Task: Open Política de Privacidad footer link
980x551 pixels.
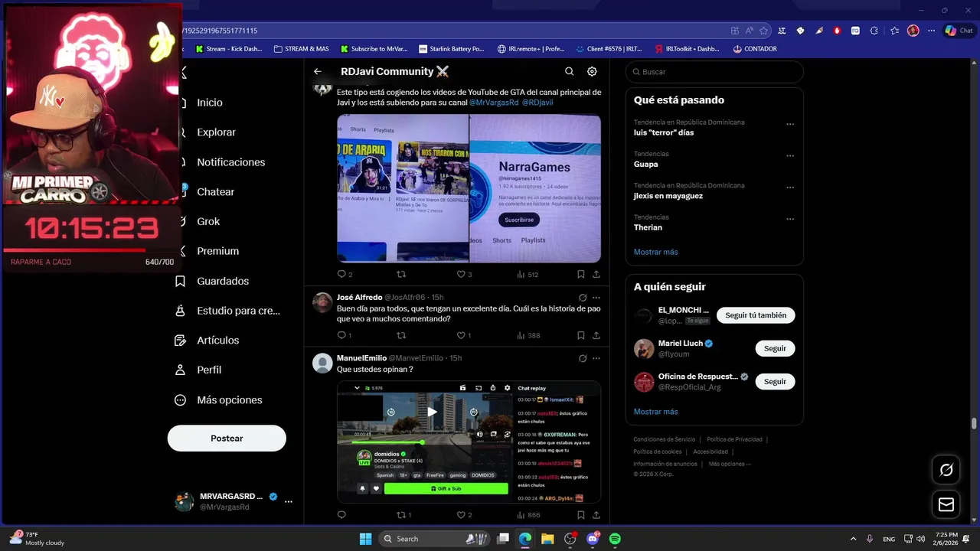Action: click(734, 439)
